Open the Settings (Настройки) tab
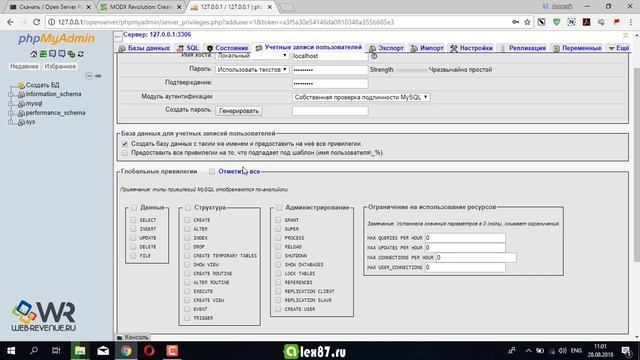The image size is (640, 360). click(x=471, y=48)
